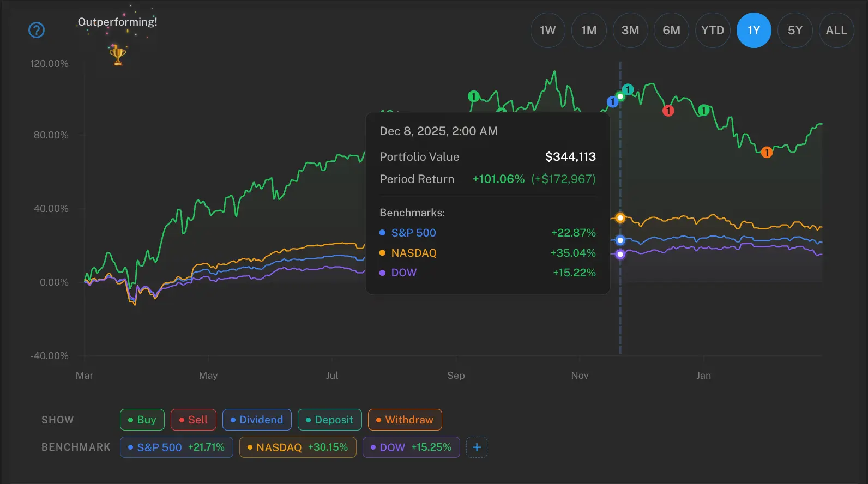Click the +101.06% period return
Screen dimensions: 868x484
pos(498,179)
